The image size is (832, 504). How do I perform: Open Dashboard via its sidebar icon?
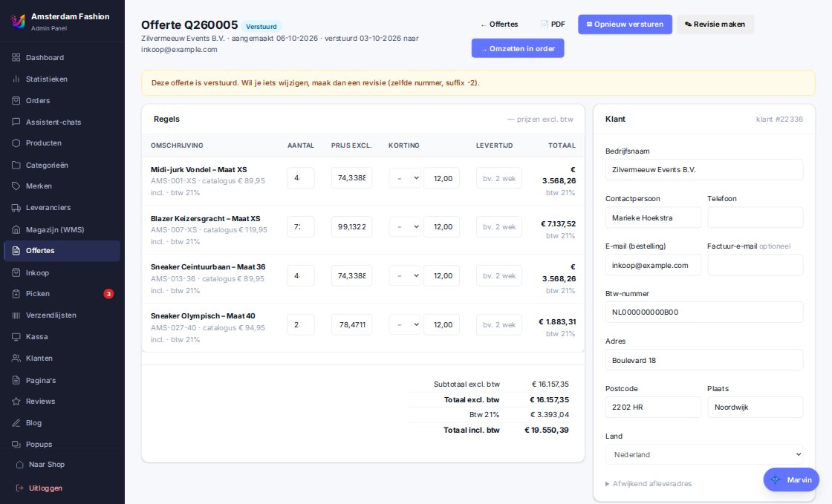(x=16, y=57)
